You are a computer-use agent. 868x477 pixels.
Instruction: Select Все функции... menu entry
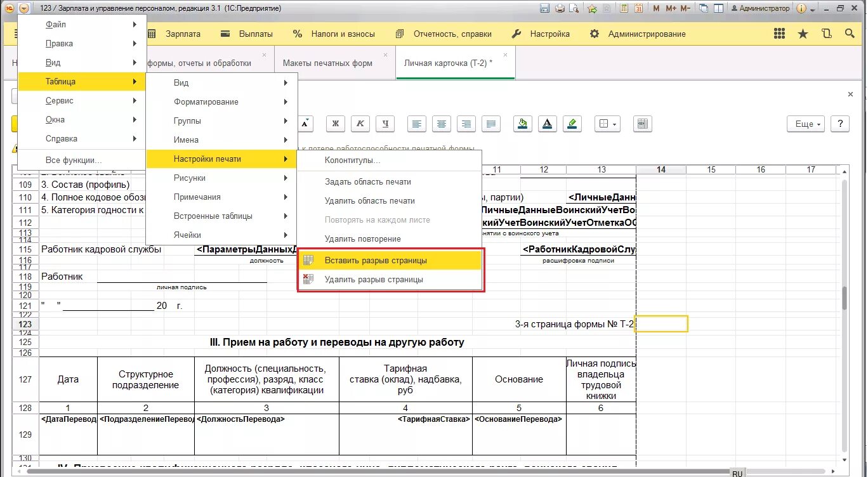(82, 160)
